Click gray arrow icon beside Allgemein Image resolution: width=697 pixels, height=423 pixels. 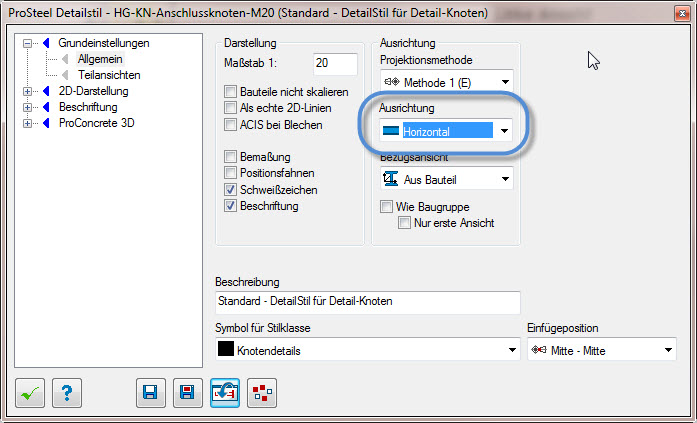[65, 59]
